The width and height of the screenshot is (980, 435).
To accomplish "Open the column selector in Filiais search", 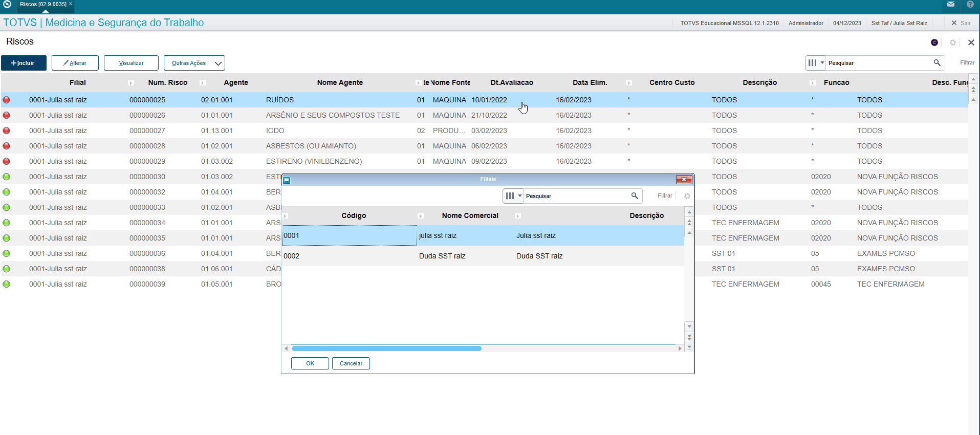I will click(x=513, y=196).
